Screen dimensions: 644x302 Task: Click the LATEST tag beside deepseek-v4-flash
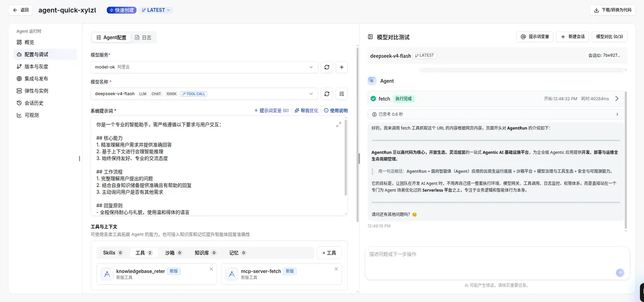[x=425, y=55]
